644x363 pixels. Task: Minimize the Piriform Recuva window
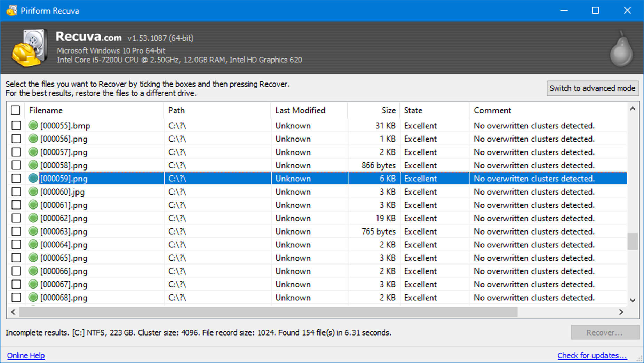tap(564, 10)
